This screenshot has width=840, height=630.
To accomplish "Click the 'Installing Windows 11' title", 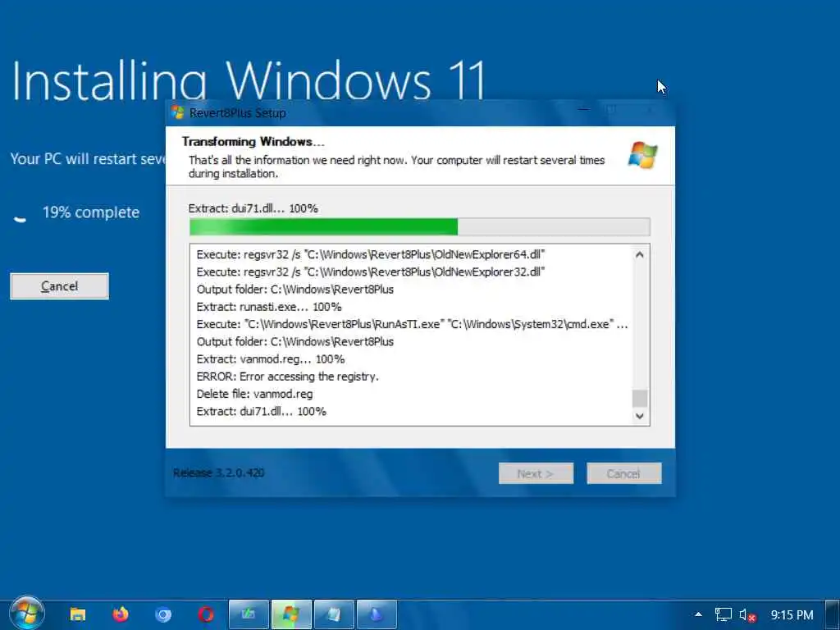I will (249, 80).
